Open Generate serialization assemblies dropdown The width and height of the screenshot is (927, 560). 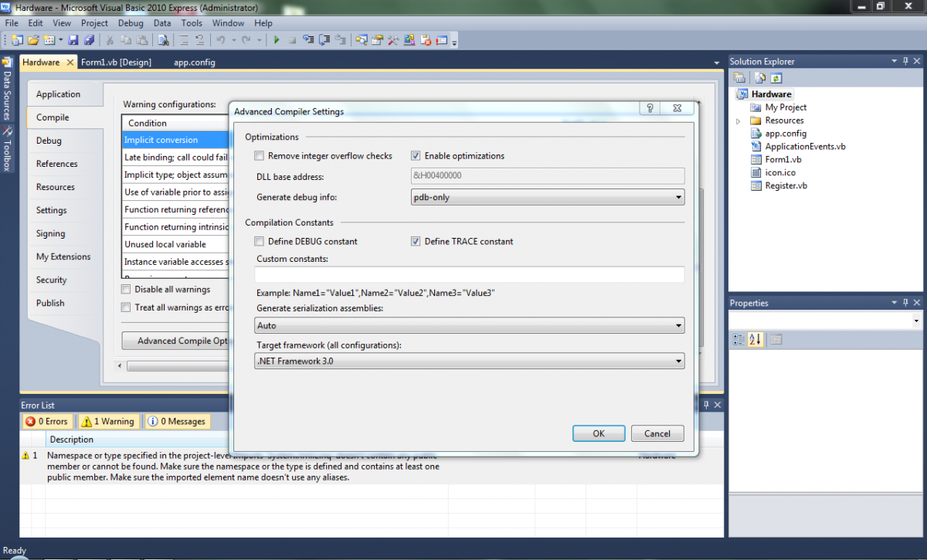(470, 326)
